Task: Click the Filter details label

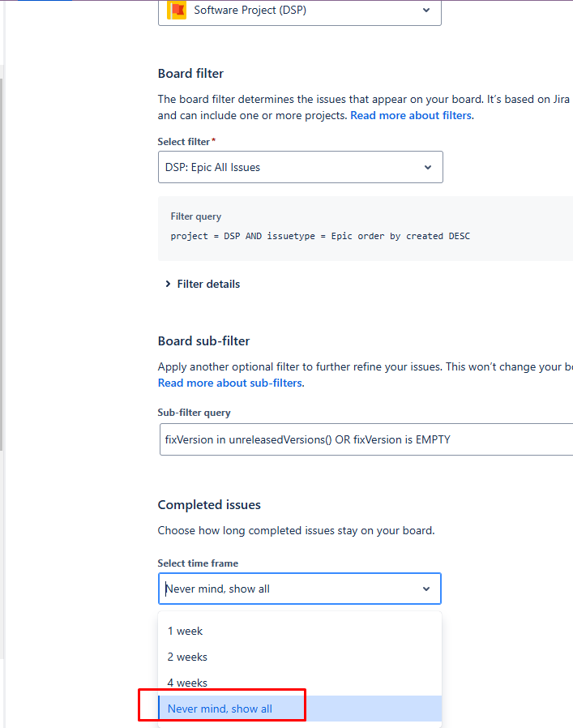Action: (208, 284)
